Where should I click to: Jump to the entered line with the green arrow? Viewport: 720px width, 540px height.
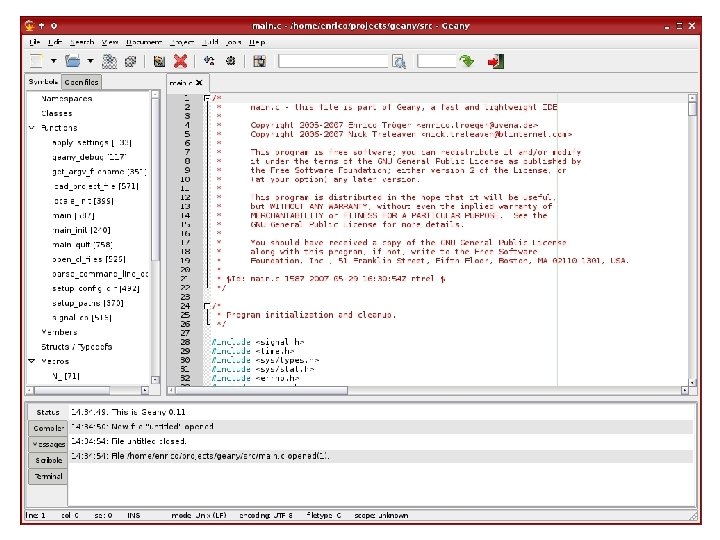tap(467, 61)
